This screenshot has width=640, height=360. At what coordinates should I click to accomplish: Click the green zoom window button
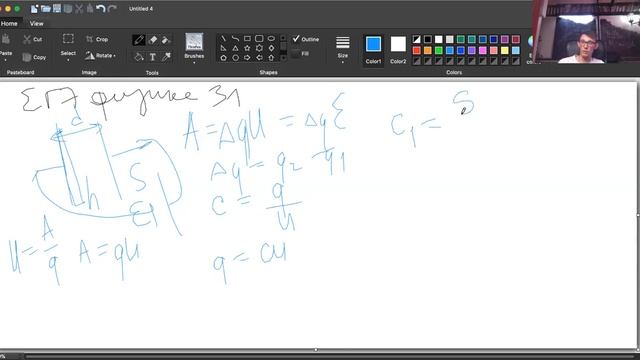[17, 9]
